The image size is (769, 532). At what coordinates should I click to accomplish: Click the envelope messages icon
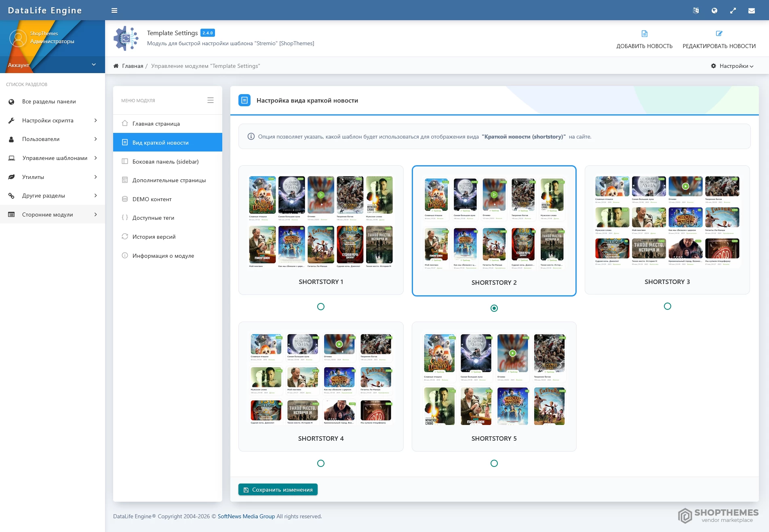click(x=751, y=11)
